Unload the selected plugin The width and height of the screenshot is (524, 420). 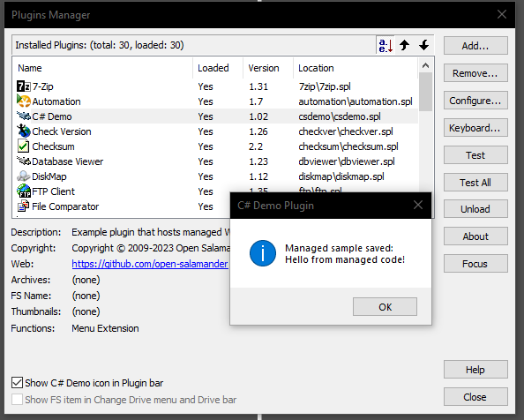coord(475,209)
